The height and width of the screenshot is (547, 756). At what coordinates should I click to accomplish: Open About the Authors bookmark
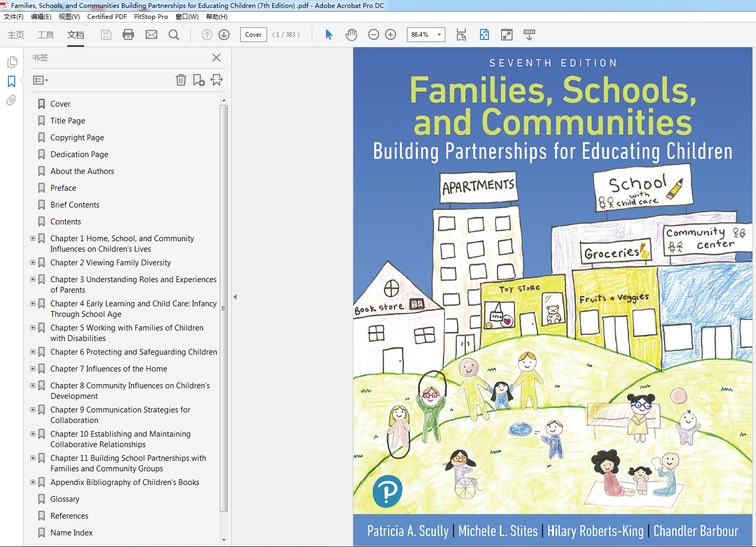pos(82,171)
